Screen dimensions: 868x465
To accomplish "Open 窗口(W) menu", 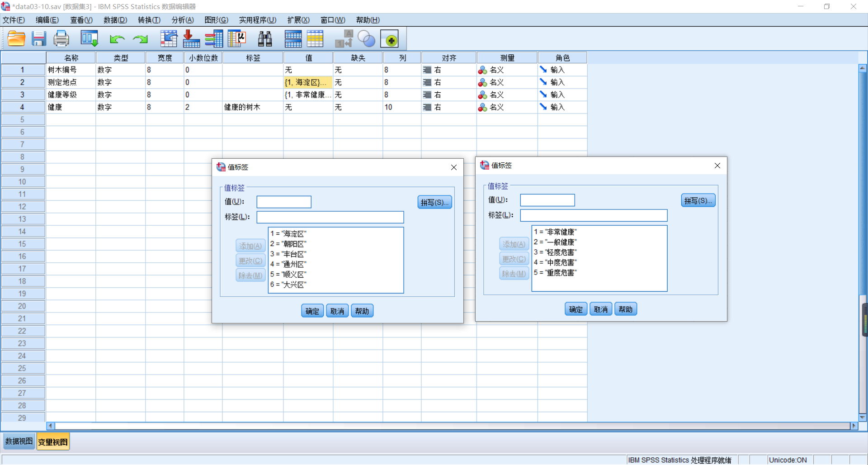I will pos(333,20).
